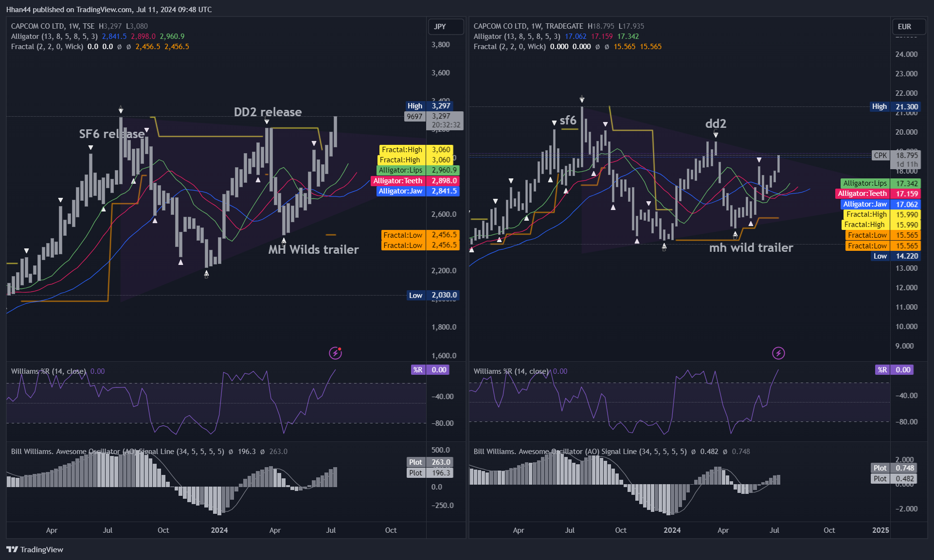Select the DD2 release annotation
Screen dimensions: 934x560
268,112
